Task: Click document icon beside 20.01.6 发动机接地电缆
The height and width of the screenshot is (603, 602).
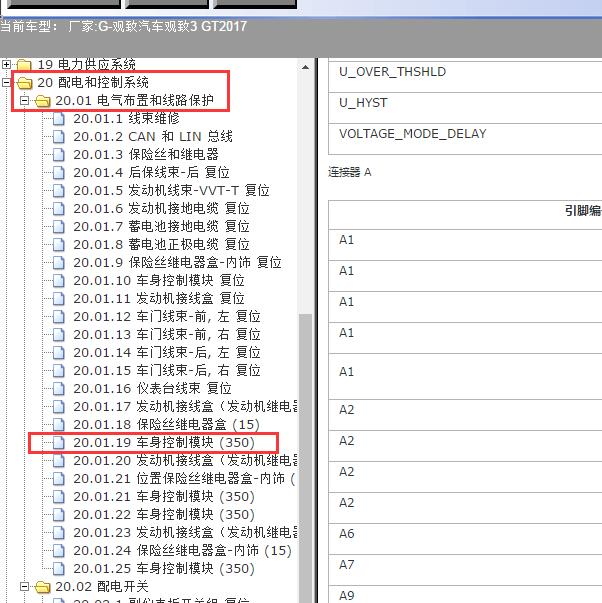Action: [x=58, y=208]
